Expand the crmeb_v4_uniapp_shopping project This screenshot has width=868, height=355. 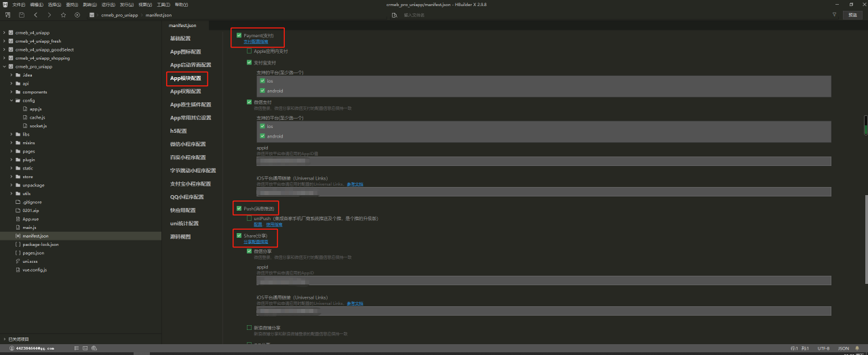pyautogui.click(x=4, y=58)
